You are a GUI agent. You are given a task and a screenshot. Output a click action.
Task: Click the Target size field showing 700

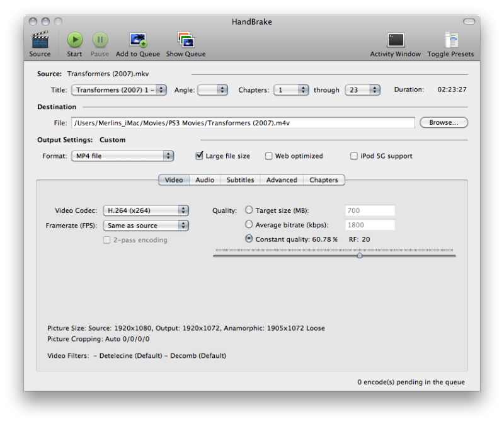click(x=370, y=210)
